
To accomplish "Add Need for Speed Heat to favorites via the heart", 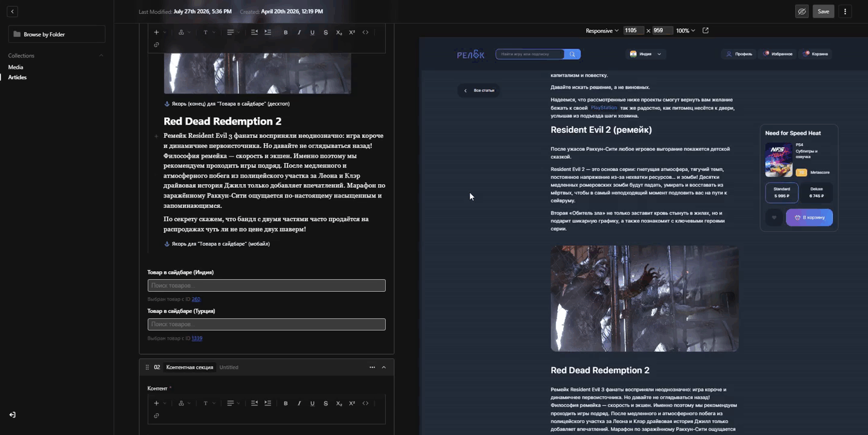I will coord(774,217).
